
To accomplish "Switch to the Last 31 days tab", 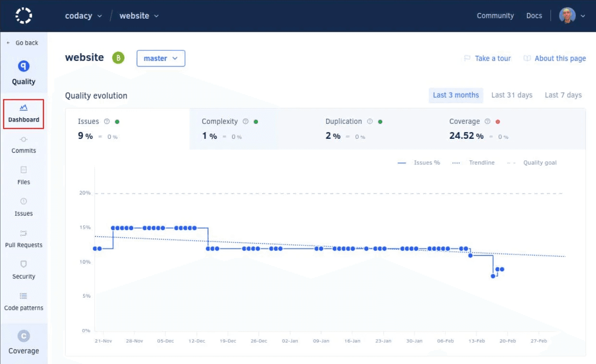I will coord(511,95).
